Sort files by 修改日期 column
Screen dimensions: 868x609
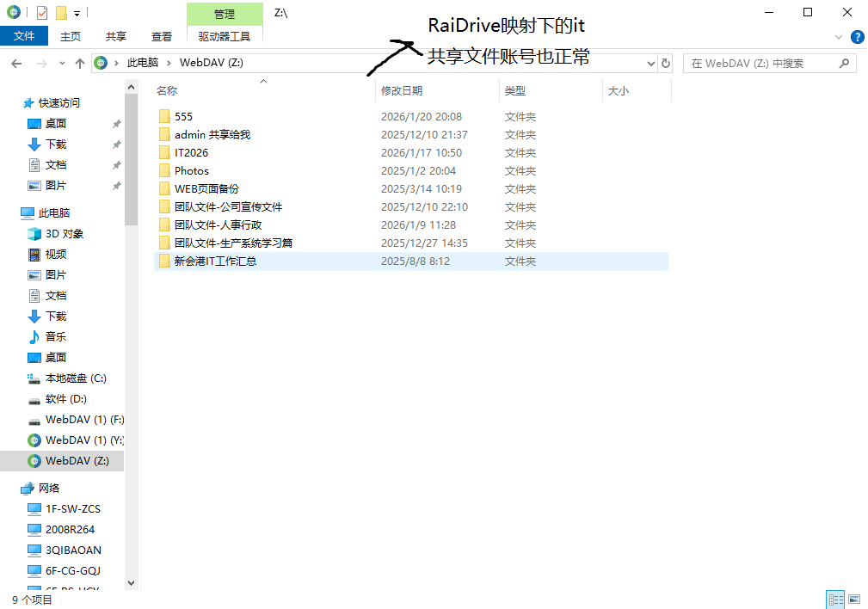click(402, 91)
